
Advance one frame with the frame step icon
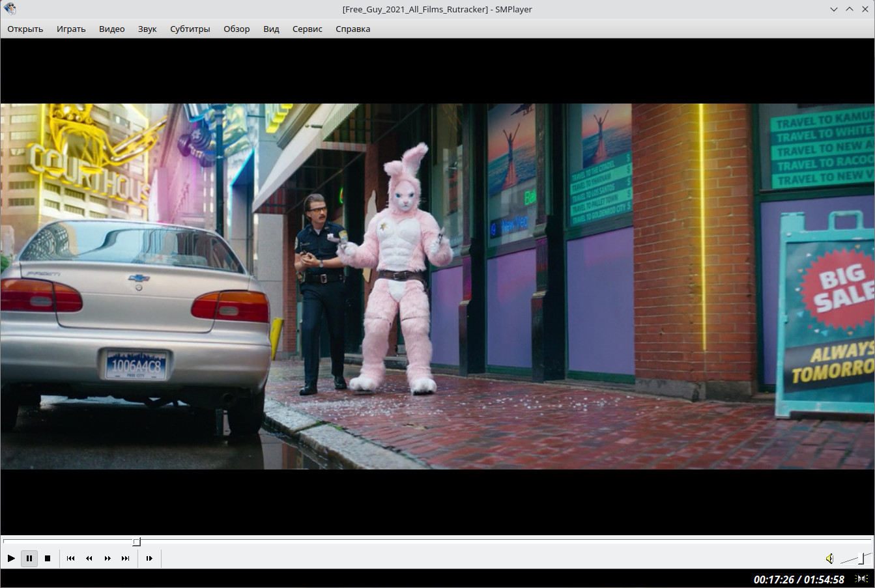149,558
